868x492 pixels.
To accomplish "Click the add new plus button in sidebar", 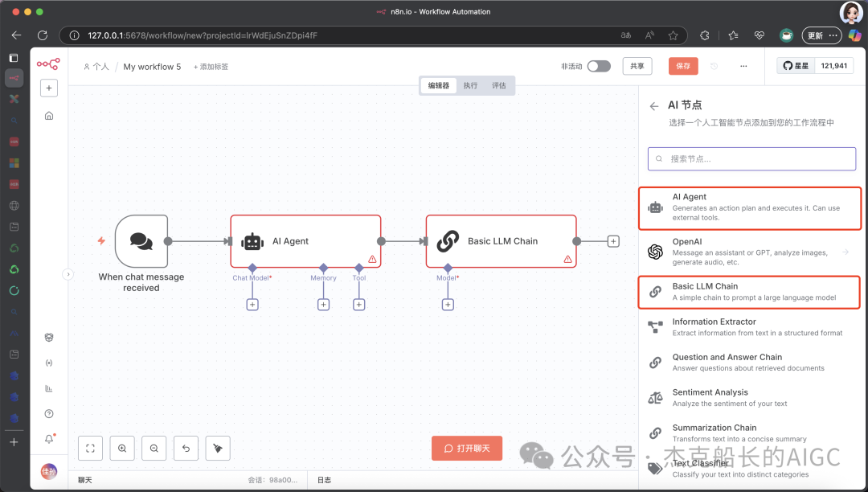I will click(x=49, y=88).
